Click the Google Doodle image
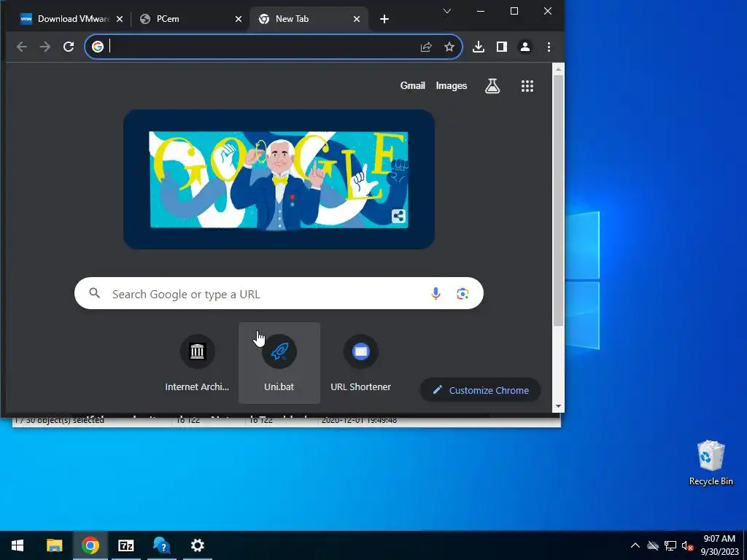This screenshot has width=747, height=560. (279, 179)
